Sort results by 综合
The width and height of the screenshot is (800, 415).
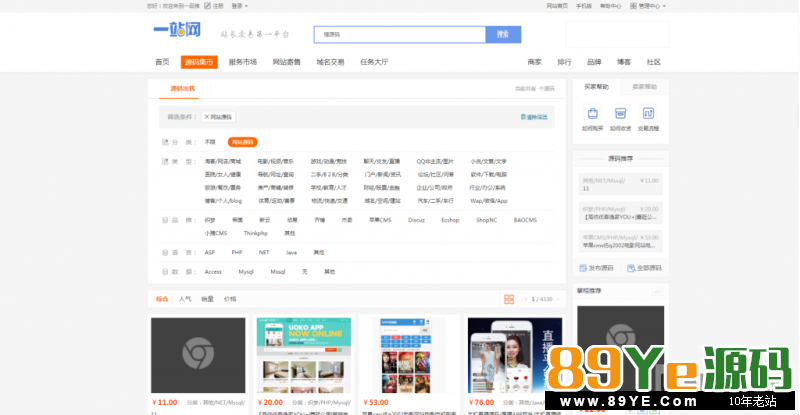click(x=162, y=299)
